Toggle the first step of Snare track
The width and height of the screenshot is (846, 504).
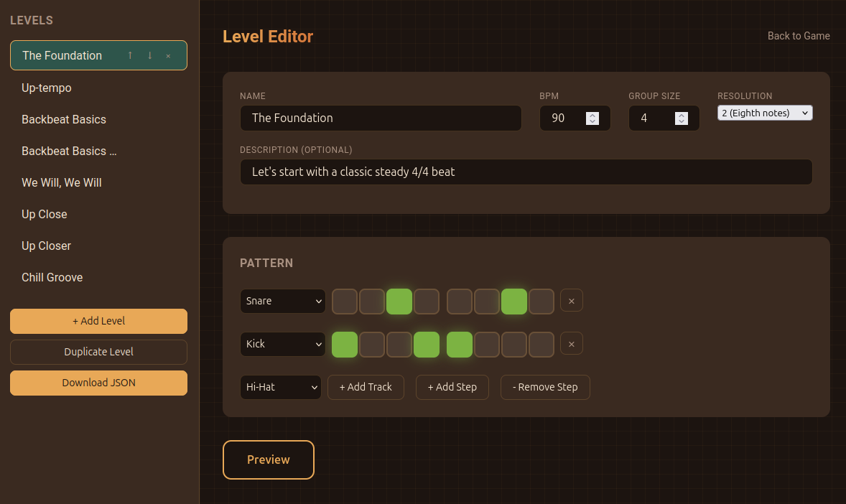(x=344, y=302)
